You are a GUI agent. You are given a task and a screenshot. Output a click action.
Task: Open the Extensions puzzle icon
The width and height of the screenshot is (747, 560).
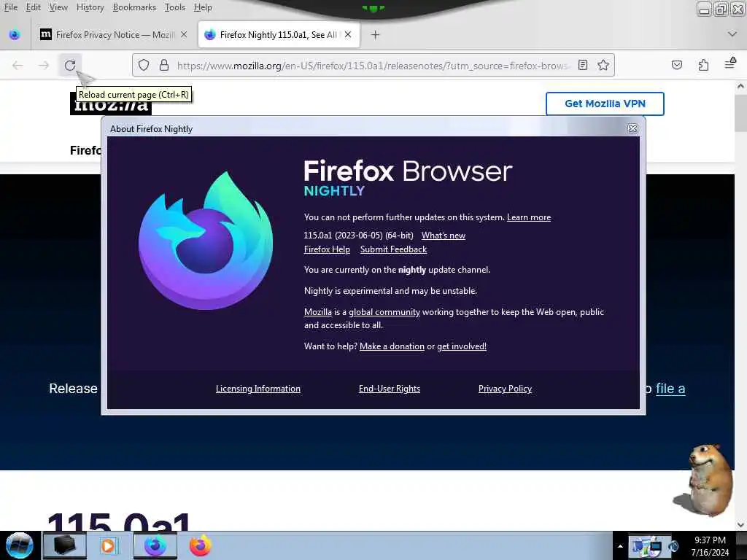pyautogui.click(x=703, y=65)
